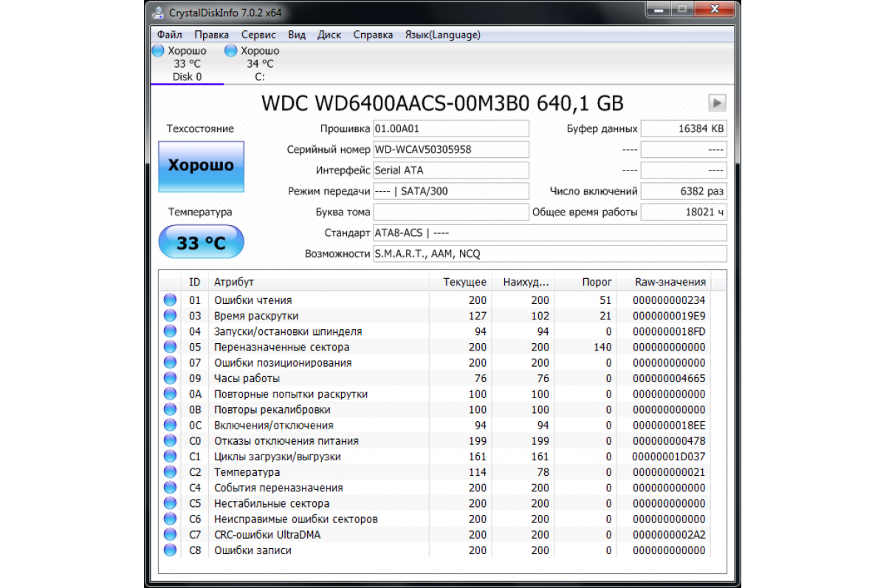Click the Disk 0 health orb
The image size is (886, 588).
click(158, 50)
